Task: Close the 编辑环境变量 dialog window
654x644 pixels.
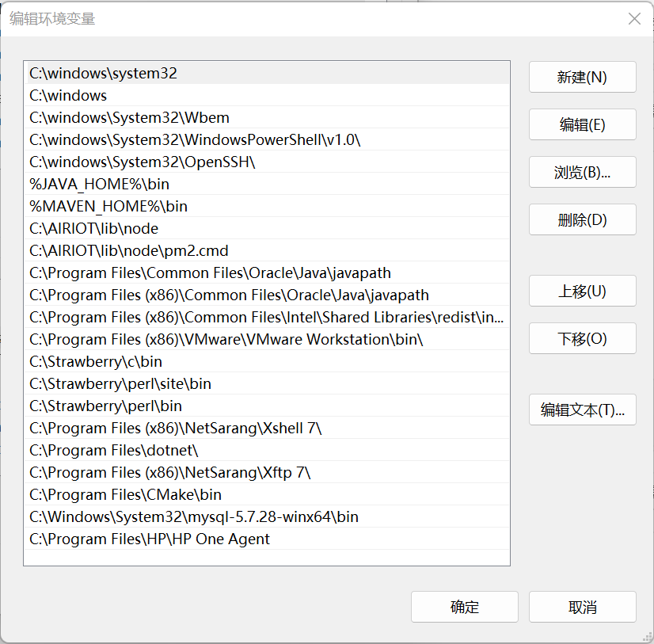Action: pyautogui.click(x=634, y=18)
